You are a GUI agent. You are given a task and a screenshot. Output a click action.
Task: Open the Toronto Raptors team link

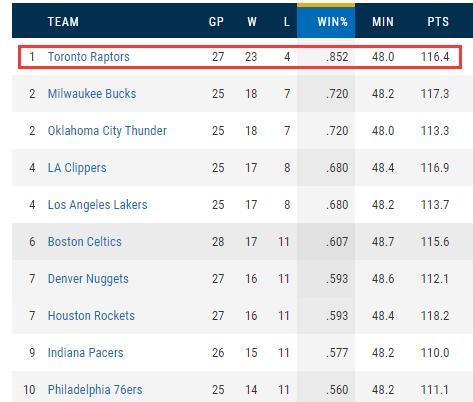coord(89,57)
